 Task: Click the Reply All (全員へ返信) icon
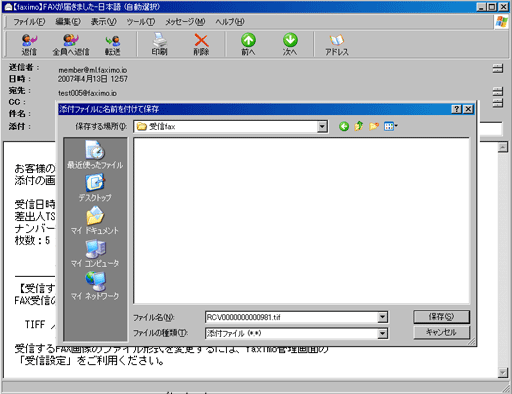pyautogui.click(x=71, y=44)
